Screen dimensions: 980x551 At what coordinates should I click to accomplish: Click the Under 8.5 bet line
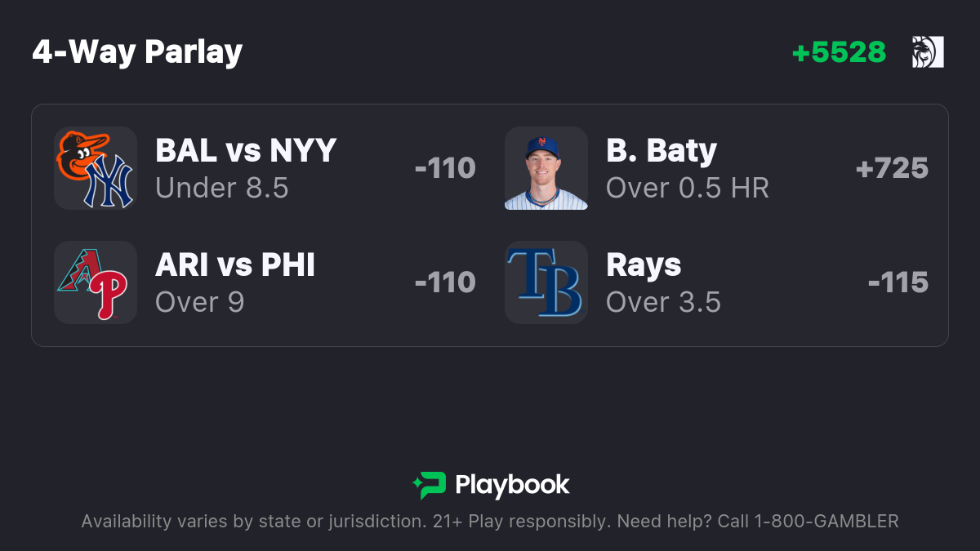coord(222,188)
